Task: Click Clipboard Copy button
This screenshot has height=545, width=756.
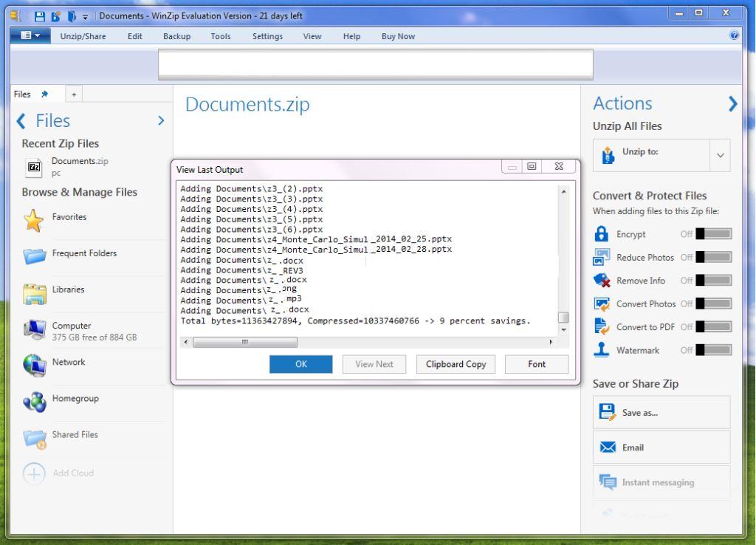Action: (456, 364)
